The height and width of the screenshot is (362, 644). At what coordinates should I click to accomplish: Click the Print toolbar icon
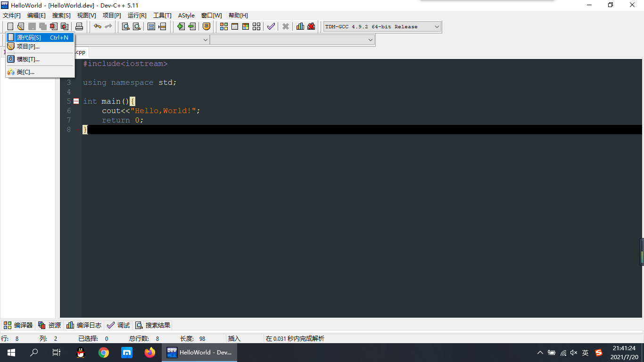pyautogui.click(x=80, y=26)
